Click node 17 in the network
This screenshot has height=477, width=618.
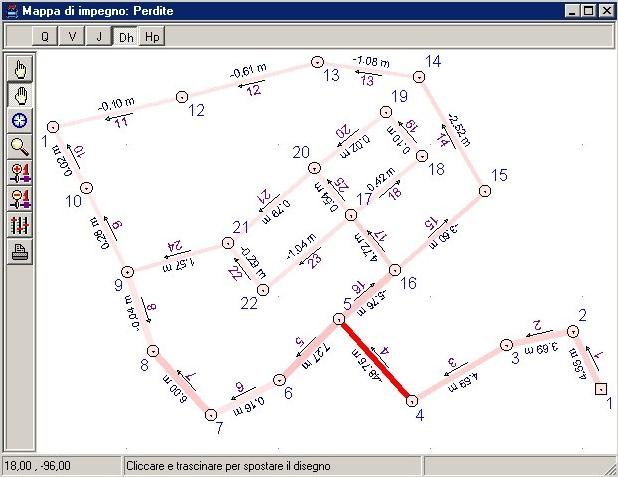(x=350, y=215)
